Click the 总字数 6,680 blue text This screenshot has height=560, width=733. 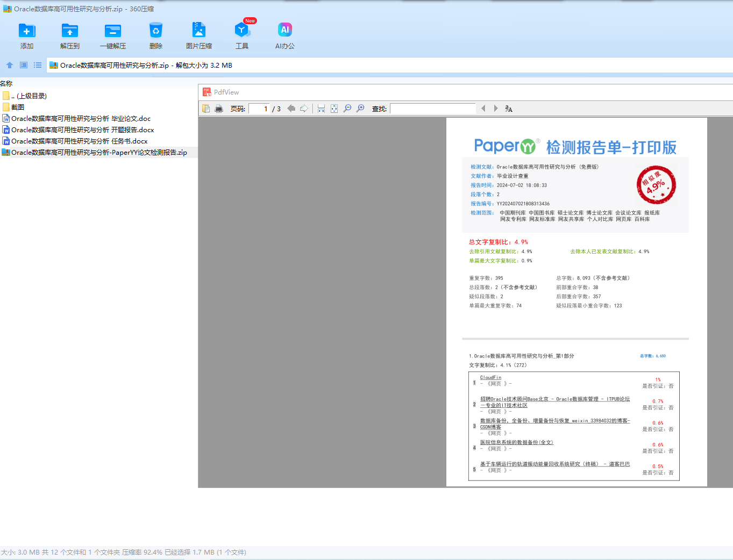tap(653, 356)
